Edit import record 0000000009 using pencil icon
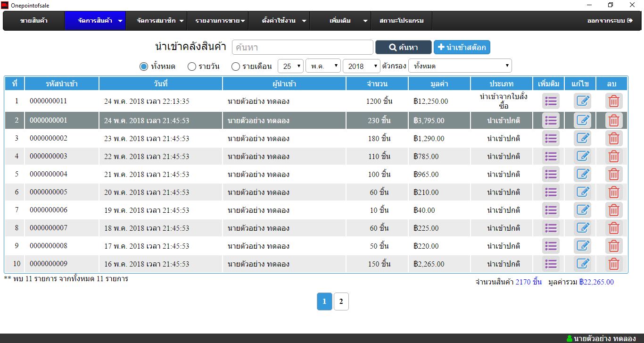This screenshot has width=644, height=343. click(582, 264)
